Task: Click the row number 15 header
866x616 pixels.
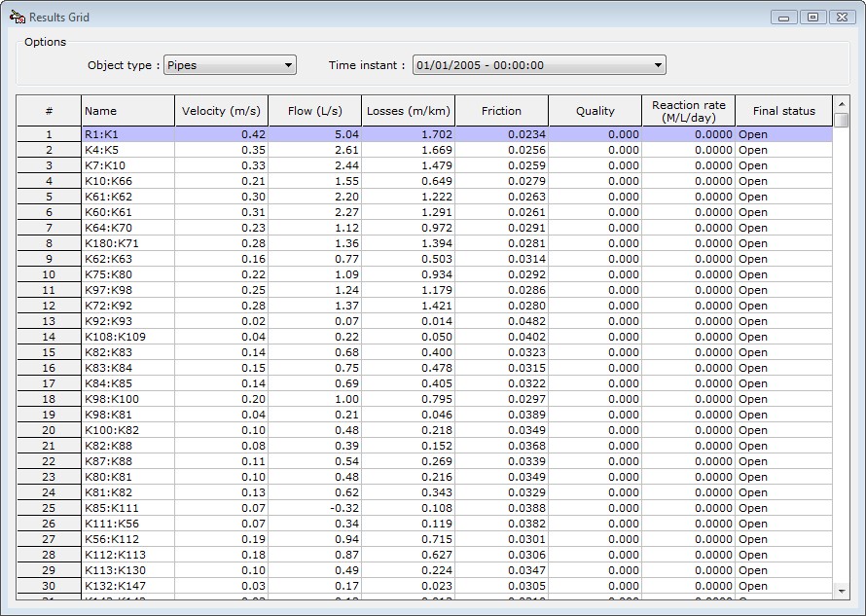Action: [x=49, y=352]
